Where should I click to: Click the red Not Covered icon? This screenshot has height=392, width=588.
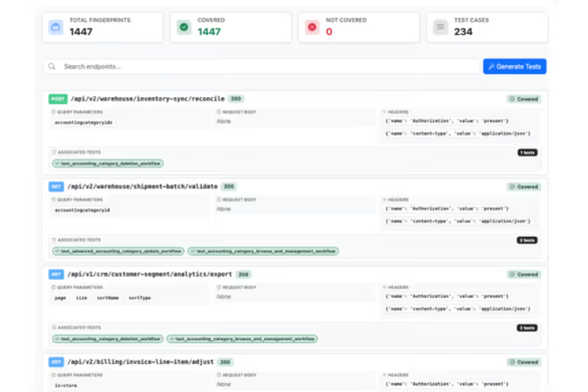click(312, 27)
